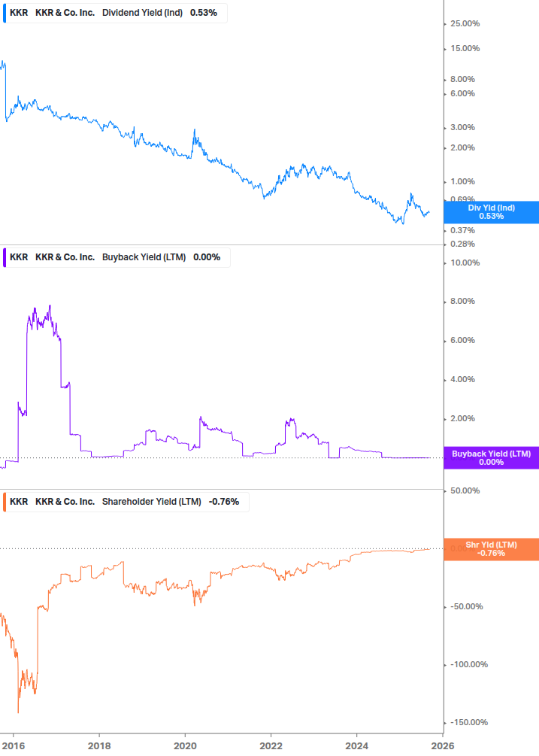Click the 10.00% tick on buyback yield axis

(465, 263)
